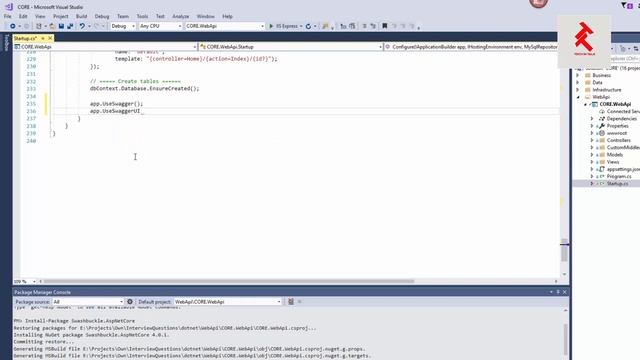Select Startup.cs in Solution Explorer
The height and width of the screenshot is (360, 640).
(x=617, y=184)
